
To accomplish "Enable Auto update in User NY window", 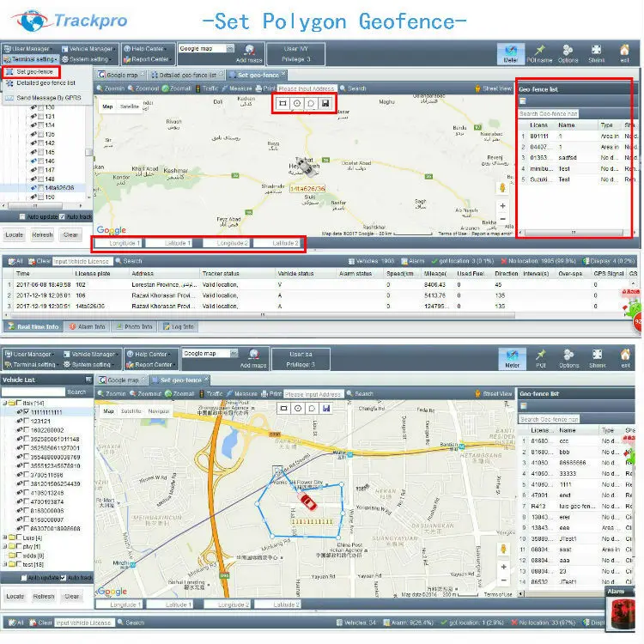I will [x=22, y=216].
